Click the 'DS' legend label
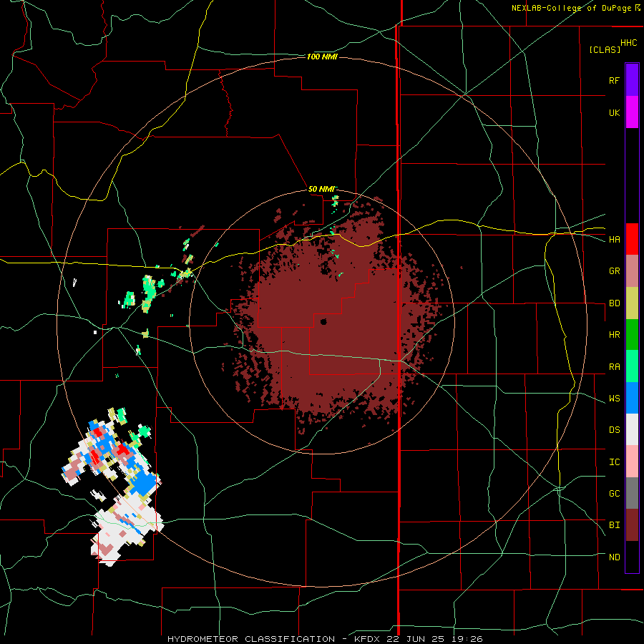The image size is (644, 644). (x=614, y=430)
